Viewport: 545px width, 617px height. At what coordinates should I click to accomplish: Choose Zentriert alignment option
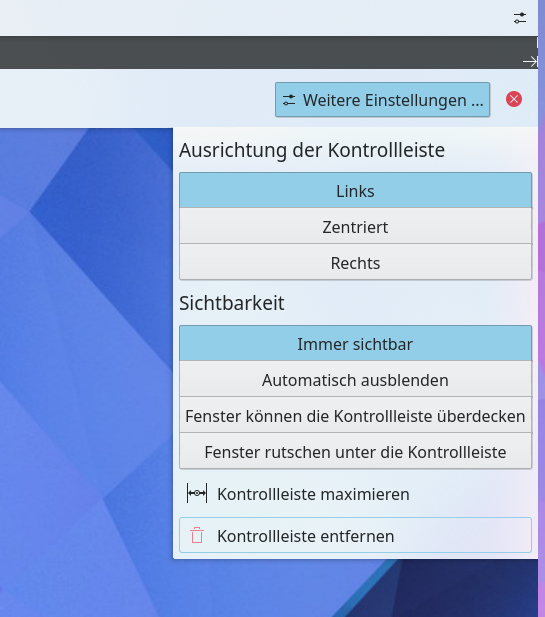tap(355, 227)
